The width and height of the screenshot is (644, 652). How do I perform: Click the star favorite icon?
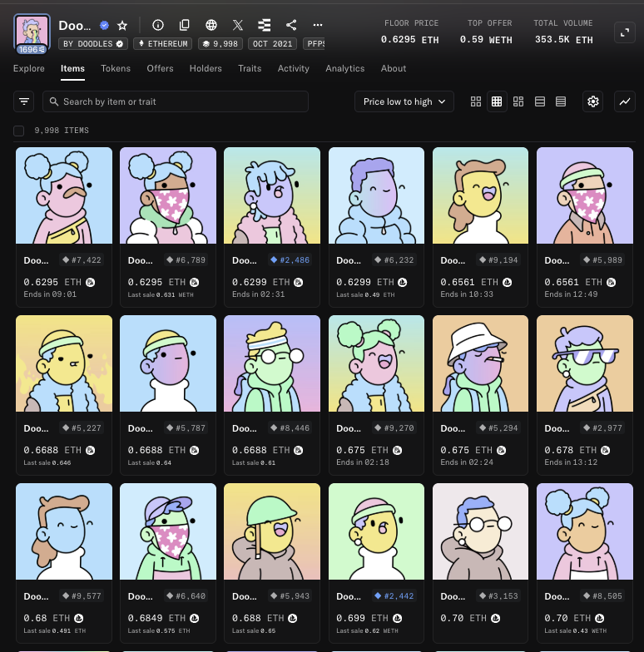click(122, 26)
